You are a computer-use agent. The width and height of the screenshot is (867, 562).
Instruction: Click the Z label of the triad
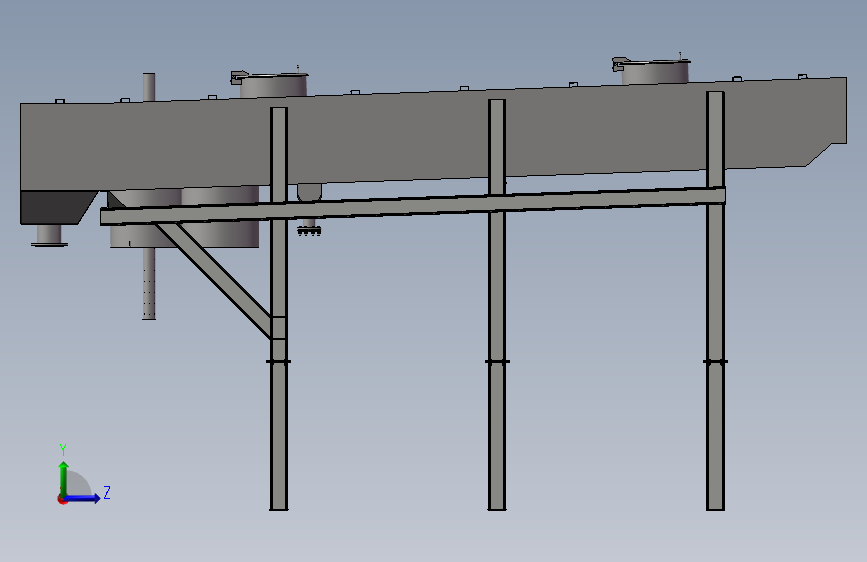tap(107, 492)
